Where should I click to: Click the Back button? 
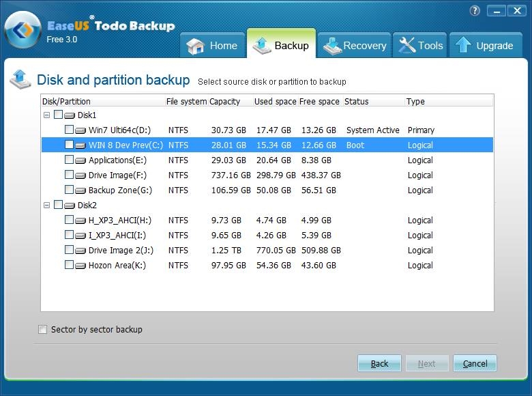point(379,363)
